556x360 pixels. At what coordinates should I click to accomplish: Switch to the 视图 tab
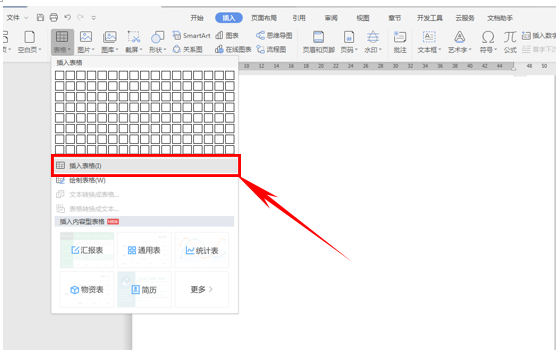coord(363,18)
